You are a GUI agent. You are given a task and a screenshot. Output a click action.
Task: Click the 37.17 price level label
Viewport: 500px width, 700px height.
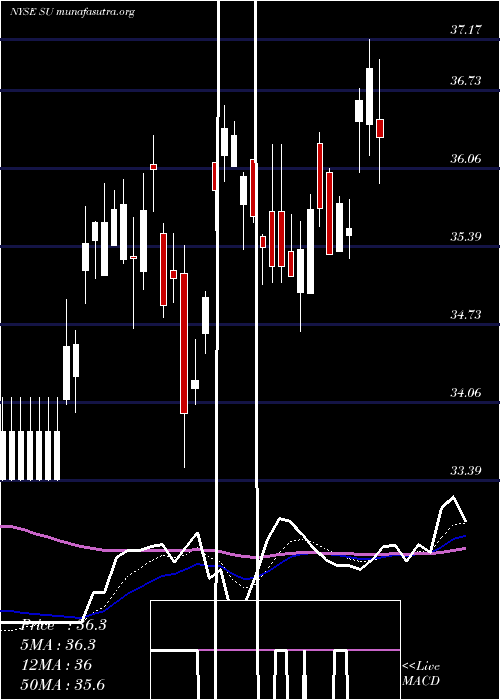coord(466,30)
